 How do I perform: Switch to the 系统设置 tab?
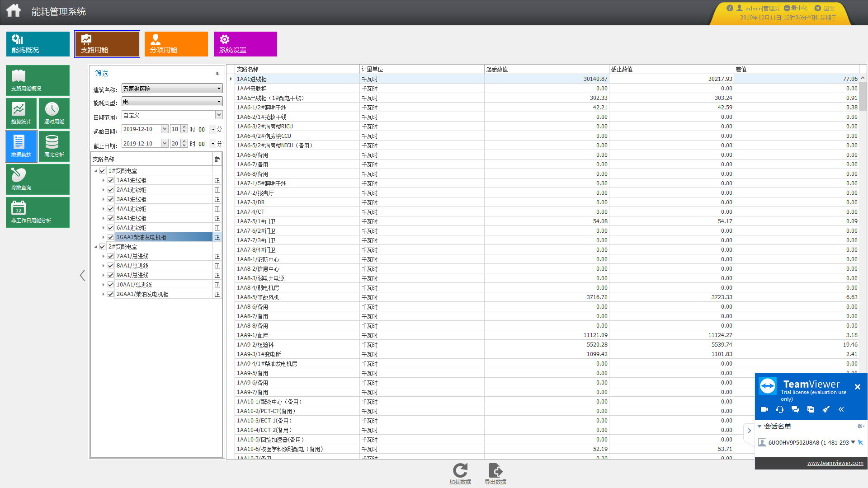pos(245,44)
